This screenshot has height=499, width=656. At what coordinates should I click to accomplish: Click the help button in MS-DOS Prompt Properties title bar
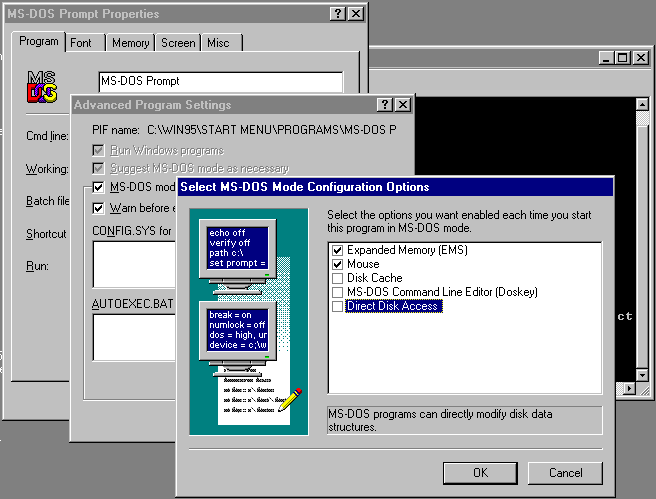(336, 14)
